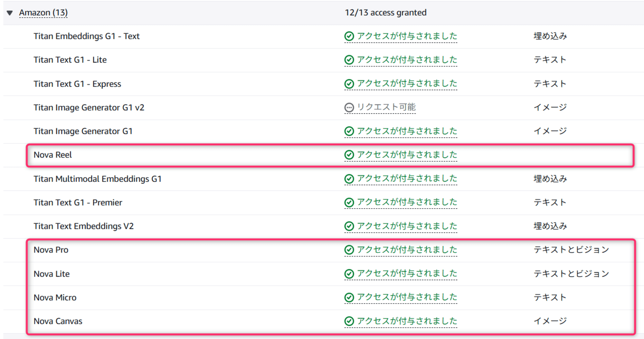Image resolution: width=644 pixels, height=339 pixels.
Task: Click green check icon for Titan Text G1 - Premier
Action: click(x=349, y=202)
